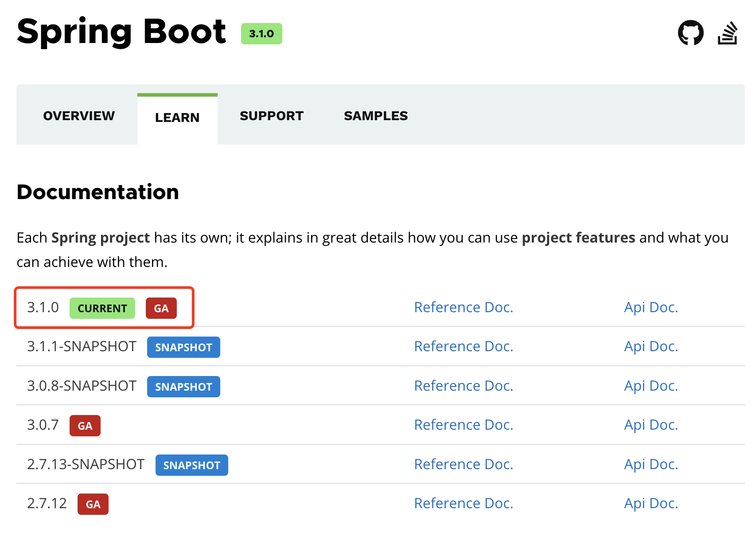Click the GA badge next to 3.1.0
The image size is (756, 533).
pyautogui.click(x=161, y=308)
